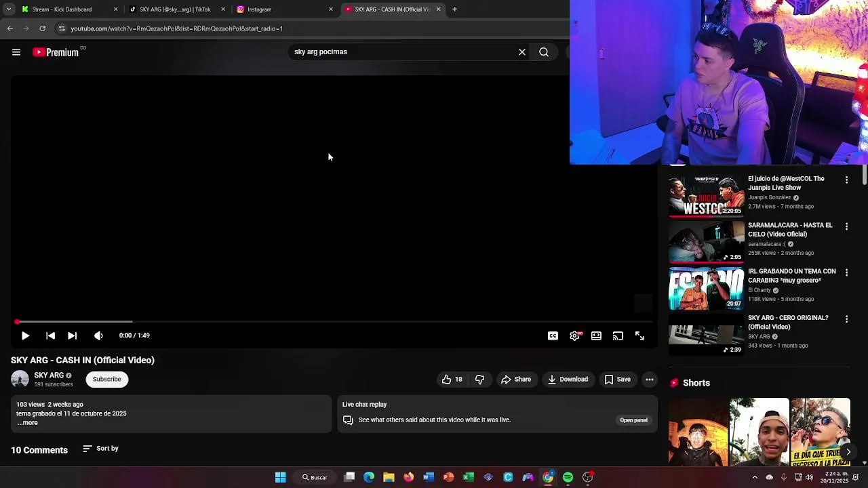Mute the video player volume
Screen dimensions: 868x488
click(98, 335)
